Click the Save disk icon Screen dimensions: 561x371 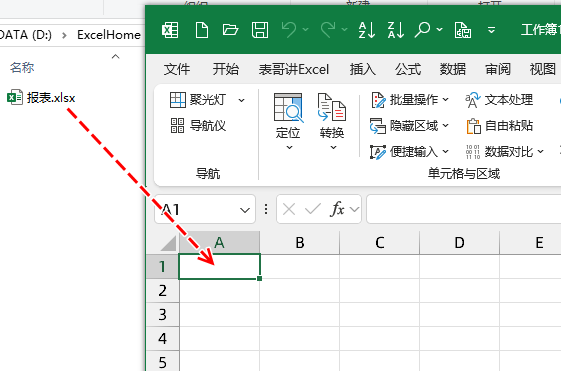point(260,30)
